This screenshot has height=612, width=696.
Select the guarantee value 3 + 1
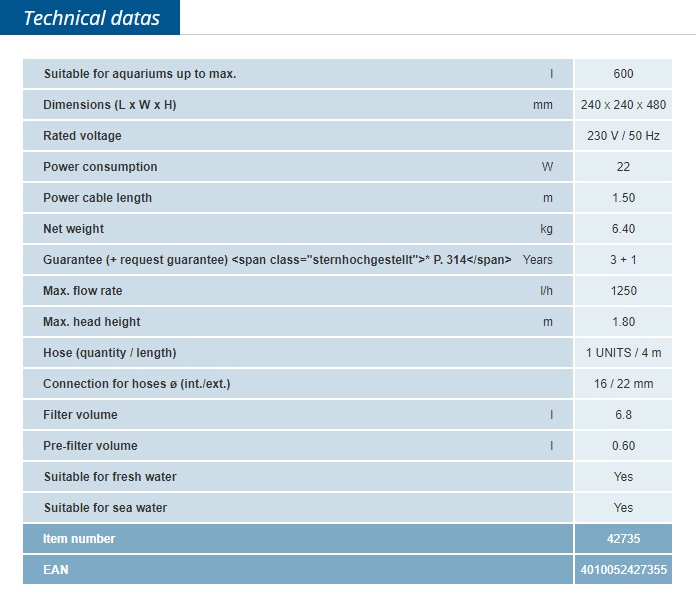[x=623, y=260]
